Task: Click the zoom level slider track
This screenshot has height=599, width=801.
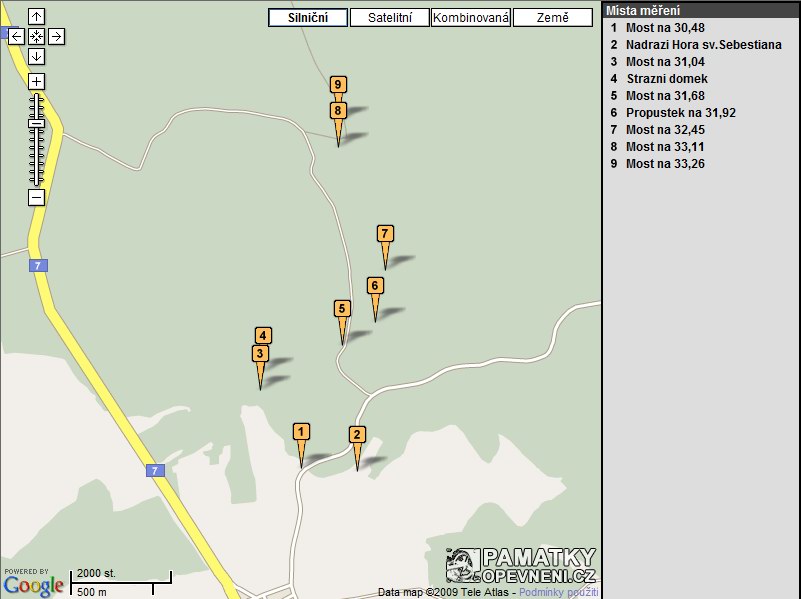Action: click(x=36, y=150)
